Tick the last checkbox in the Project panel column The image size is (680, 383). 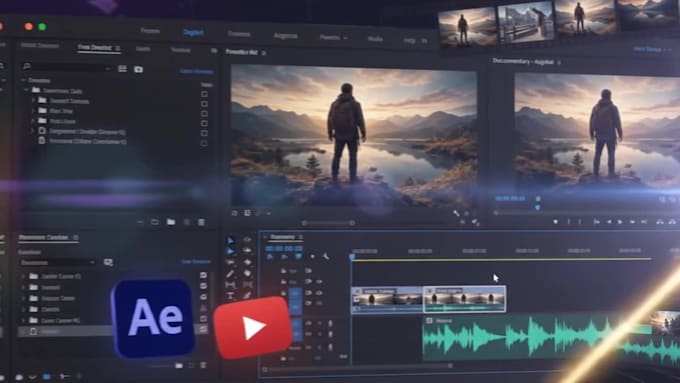click(x=204, y=144)
